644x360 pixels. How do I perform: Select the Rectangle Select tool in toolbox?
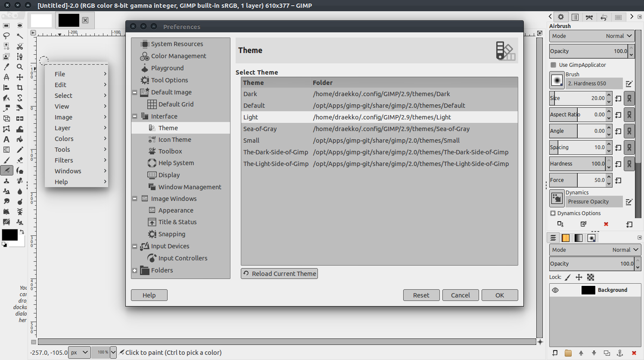(6, 25)
